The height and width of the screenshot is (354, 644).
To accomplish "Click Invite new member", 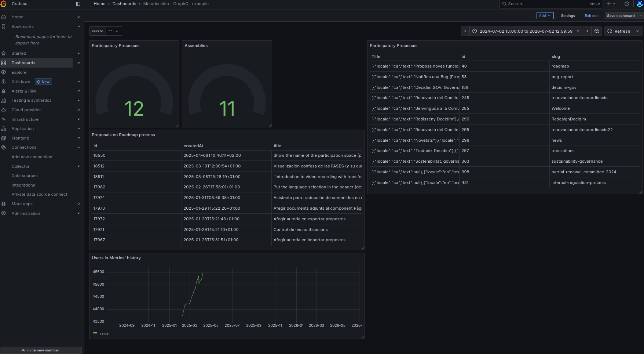I will coord(41,350).
